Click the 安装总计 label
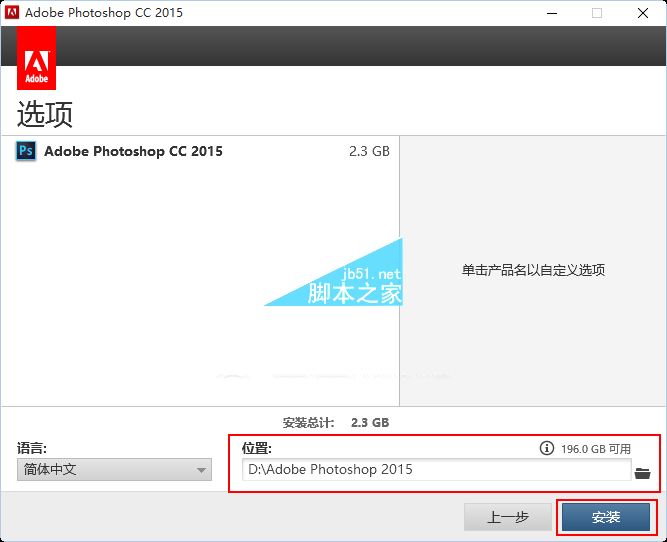The width and height of the screenshot is (667, 542). pos(308,423)
